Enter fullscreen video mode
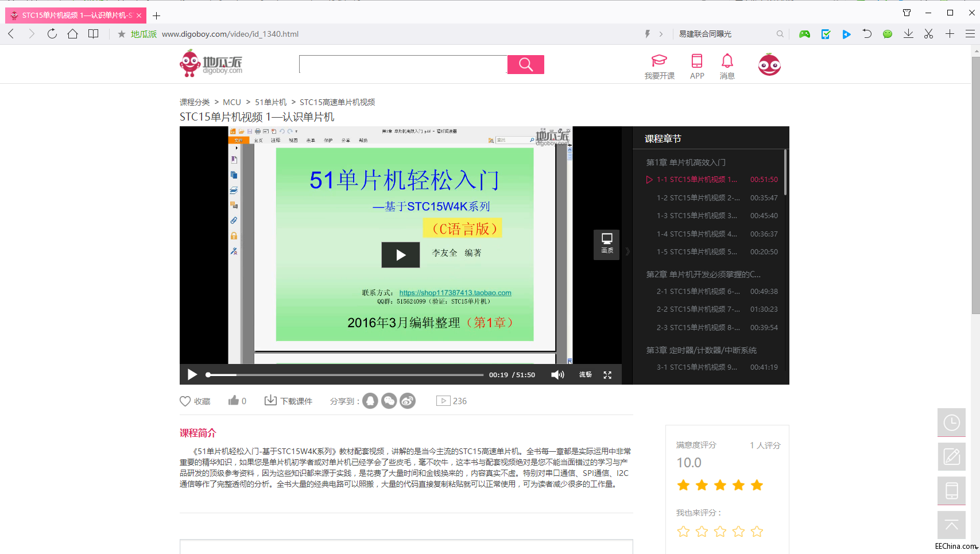980x554 pixels. pos(607,375)
